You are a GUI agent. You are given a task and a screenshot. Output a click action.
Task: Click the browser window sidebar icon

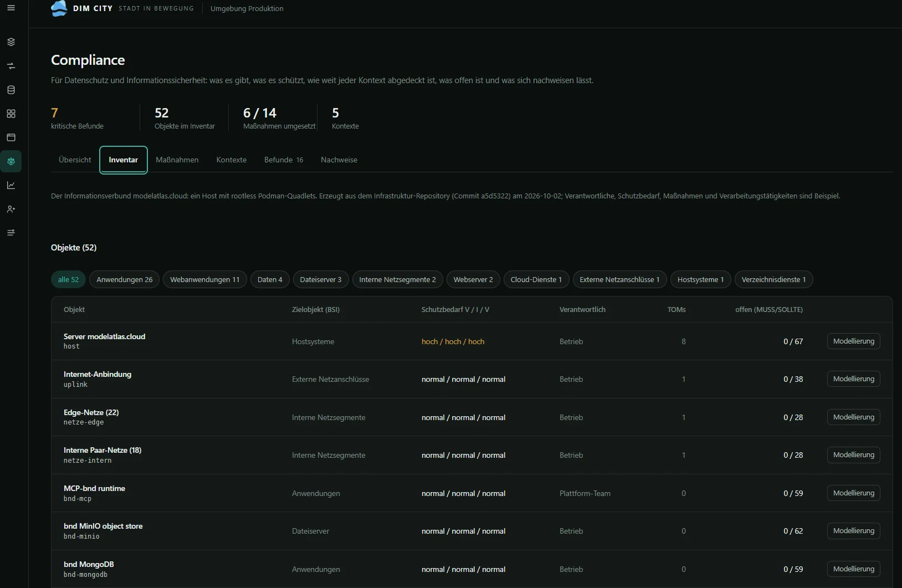(11, 137)
